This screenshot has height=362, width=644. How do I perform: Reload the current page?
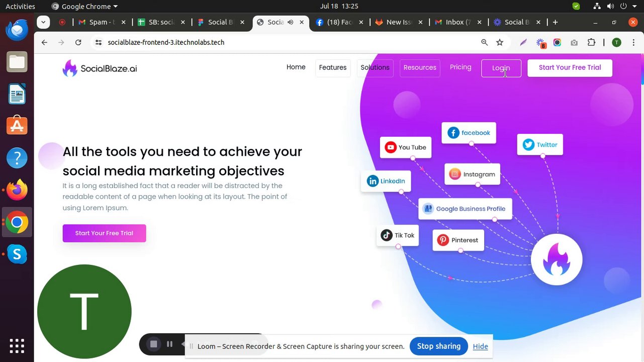(x=78, y=43)
